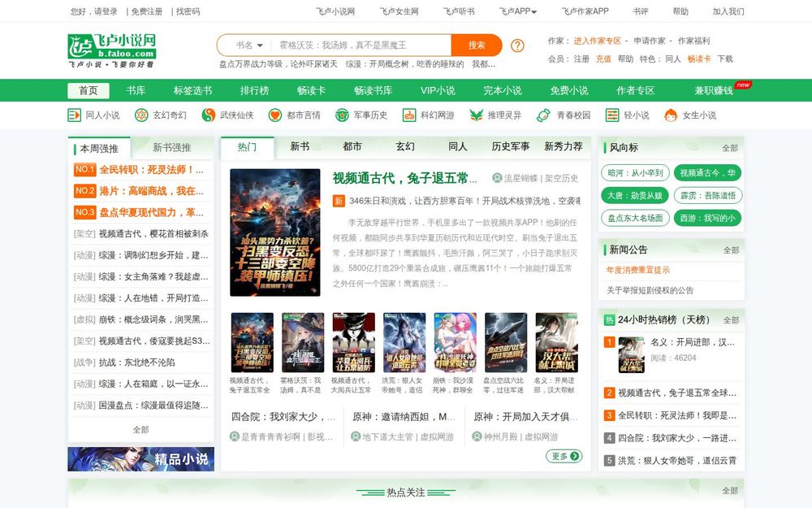Open 兼职赚钱 in navigation bar
This screenshot has height=508, width=812.
click(714, 91)
